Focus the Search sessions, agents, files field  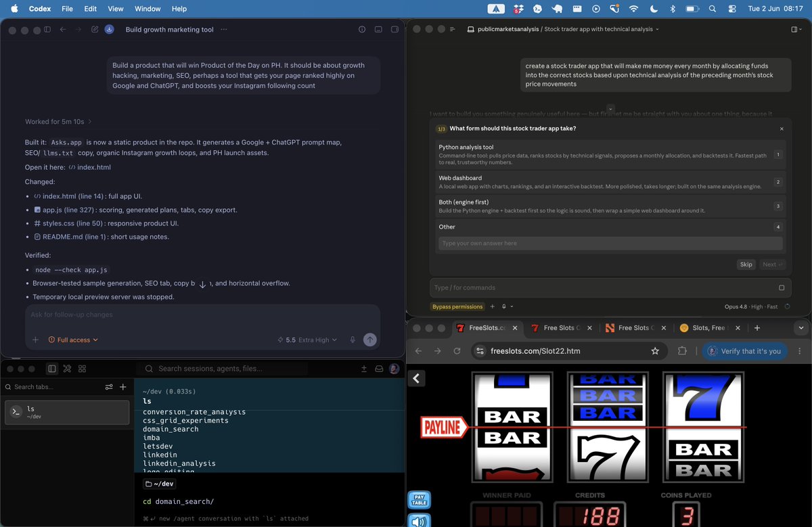pos(223,369)
